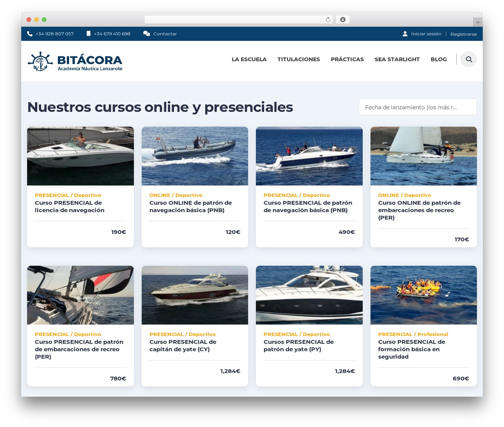Open PRESENCIAL PER sailing deck thumbnail
Screen dimensions: 504x427
click(x=80, y=295)
